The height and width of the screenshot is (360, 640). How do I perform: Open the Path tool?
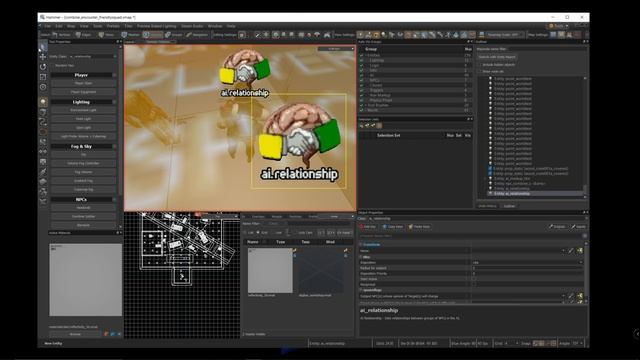point(43,122)
